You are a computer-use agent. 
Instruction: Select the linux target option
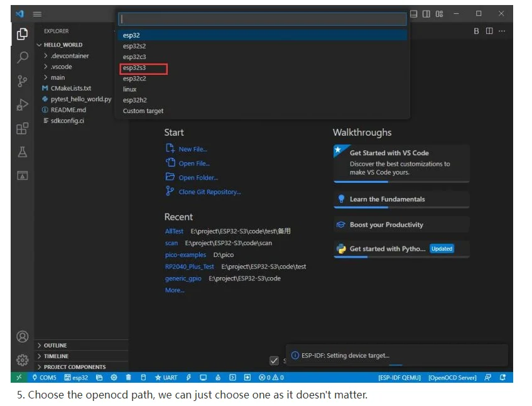(263, 89)
